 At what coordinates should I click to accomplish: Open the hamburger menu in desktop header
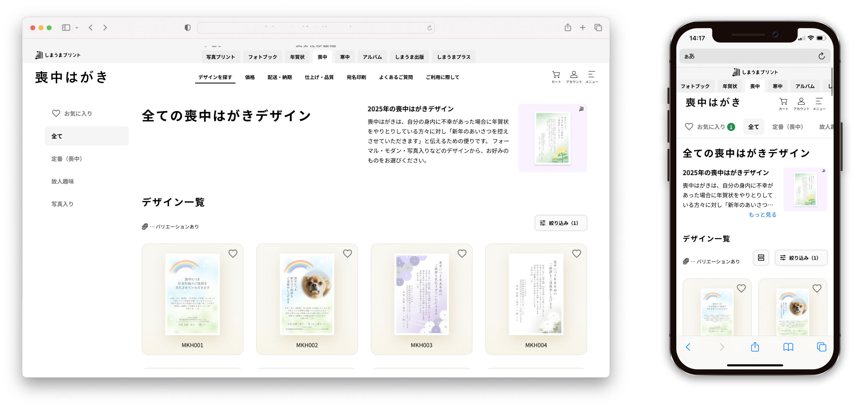[x=591, y=76]
